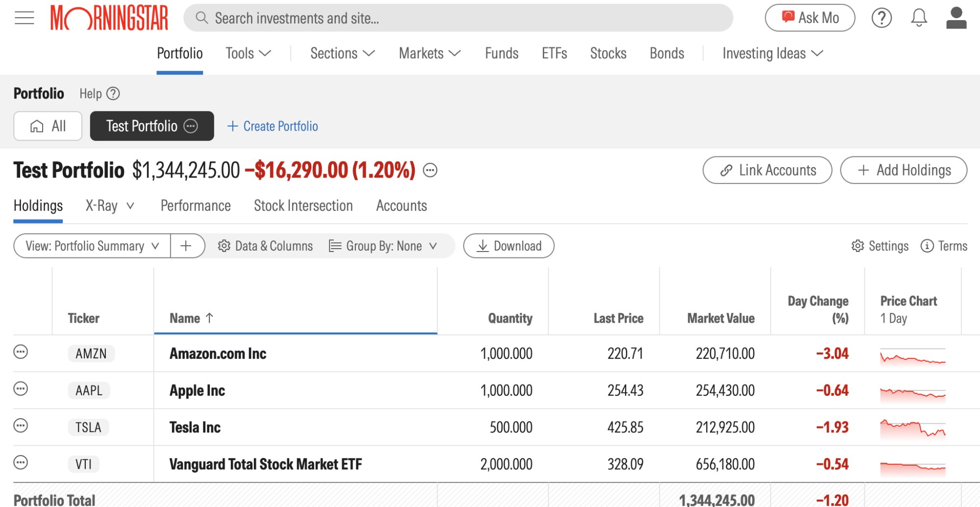
Task: Open the hamburger navigation menu
Action: point(24,18)
